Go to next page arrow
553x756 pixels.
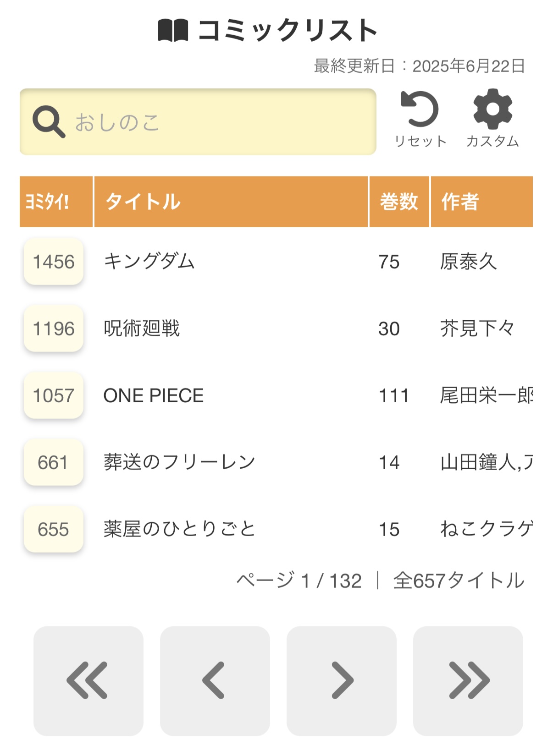point(342,681)
